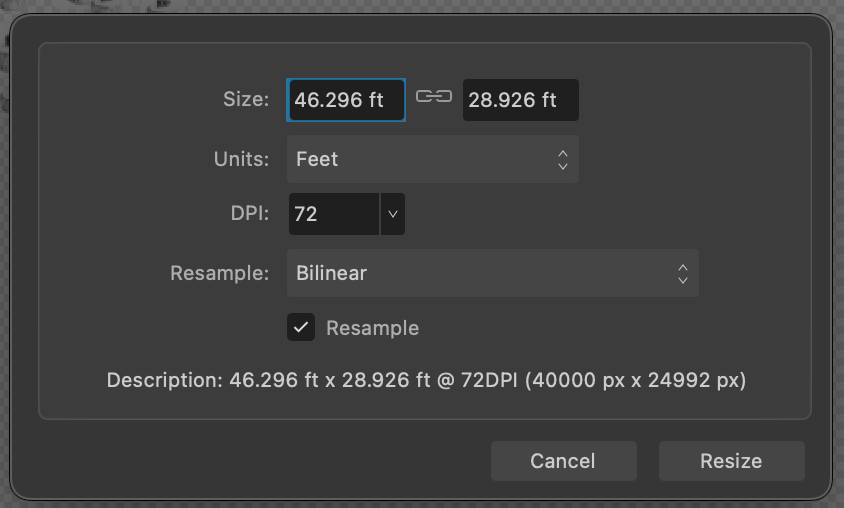Click the Resample: label beside Bilinear

[x=219, y=273]
